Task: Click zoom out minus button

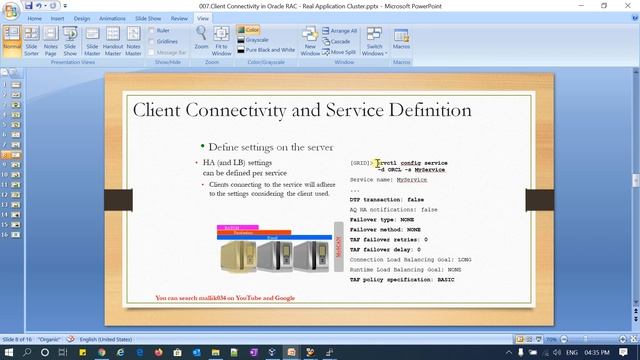Action: click(x=564, y=339)
